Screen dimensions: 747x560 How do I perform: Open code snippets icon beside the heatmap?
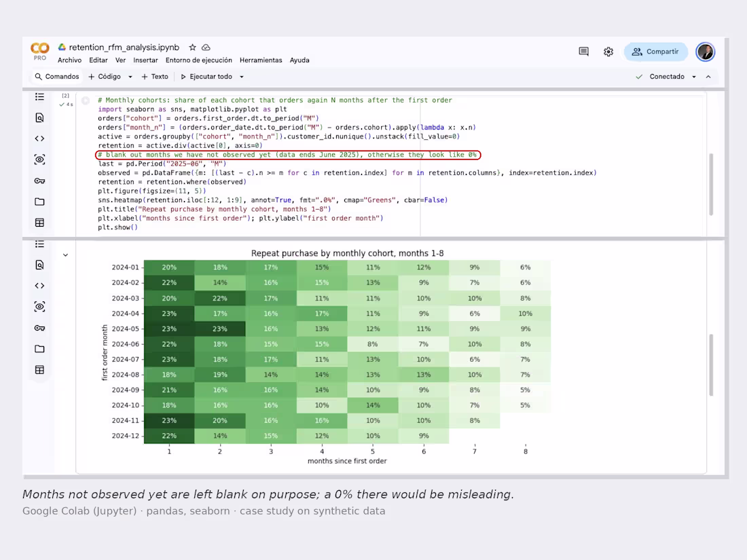click(x=39, y=286)
